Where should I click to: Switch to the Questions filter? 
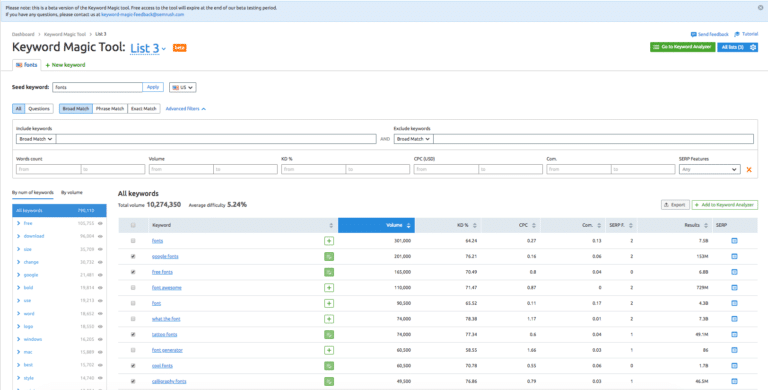tap(39, 109)
